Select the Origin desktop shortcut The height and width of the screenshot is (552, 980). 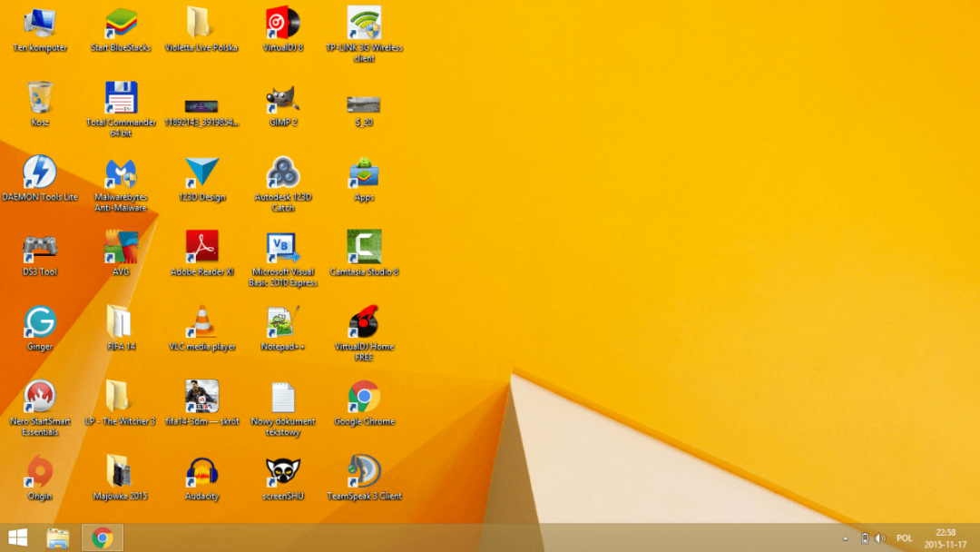40,473
